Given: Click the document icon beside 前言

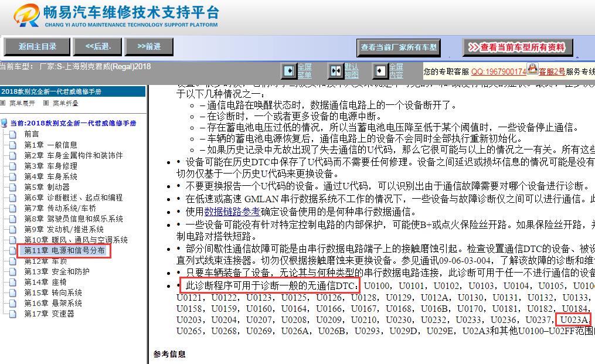Looking at the screenshot, I should click(x=13, y=134).
